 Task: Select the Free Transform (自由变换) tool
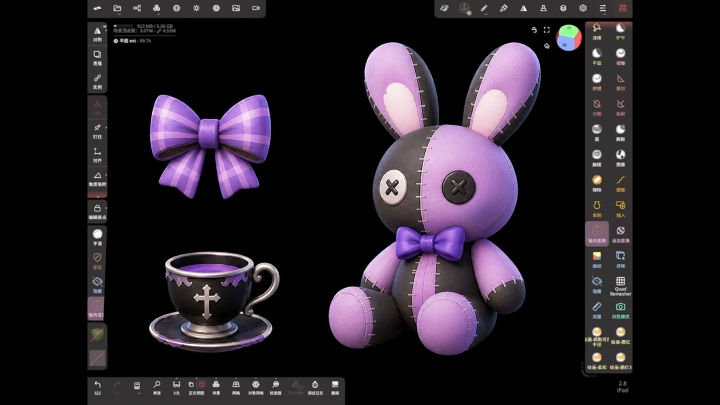(620, 233)
